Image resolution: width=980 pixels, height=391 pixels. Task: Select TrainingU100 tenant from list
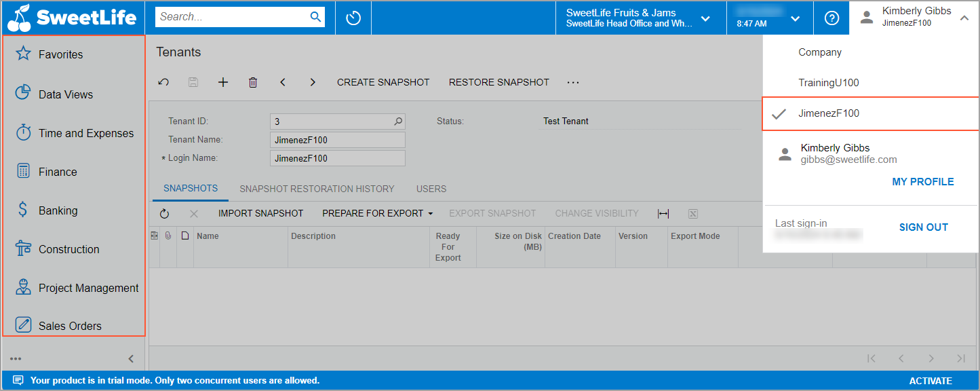828,83
